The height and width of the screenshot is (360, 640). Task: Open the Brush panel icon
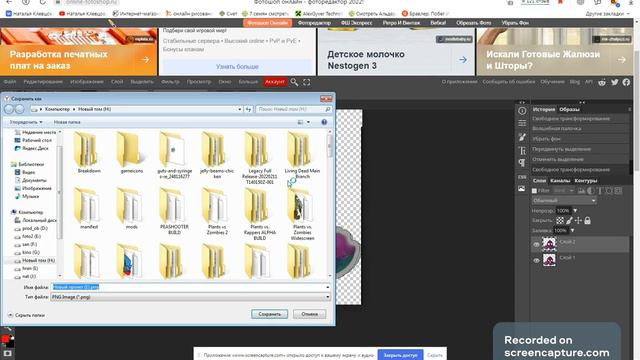pos(522,137)
